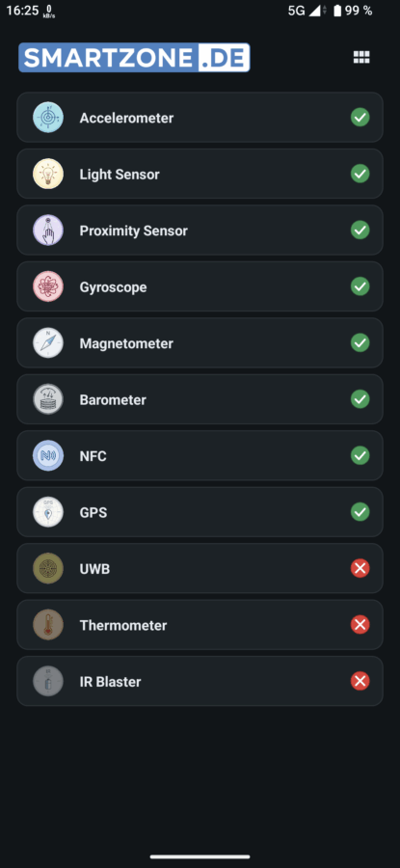This screenshot has height=868, width=400.
Task: Open the Gyroscope atom icon
Action: [48, 286]
